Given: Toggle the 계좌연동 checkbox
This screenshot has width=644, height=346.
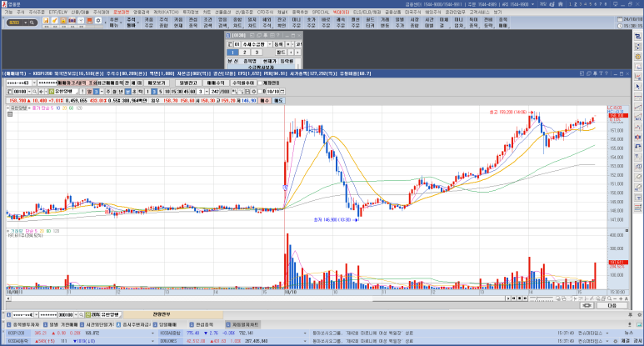Looking at the screenshot, I should coord(260,83).
